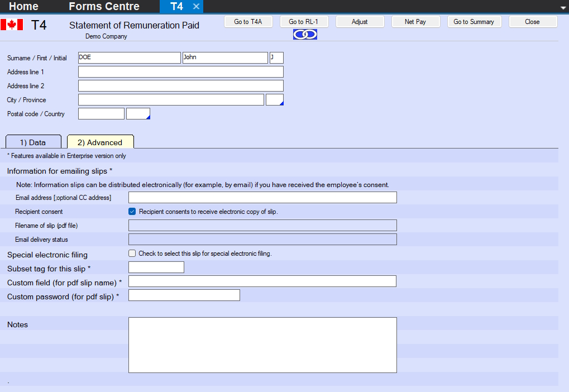
Task: Check the special electronic filing checkbox
Action: 132,254
